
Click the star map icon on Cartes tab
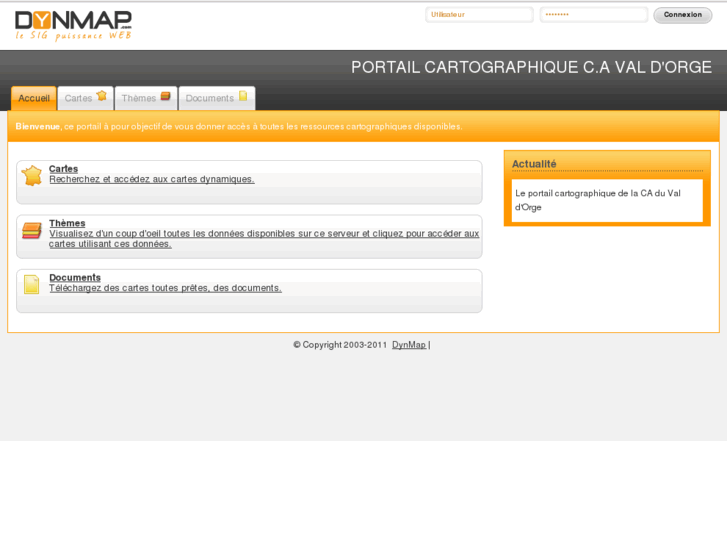tap(102, 96)
